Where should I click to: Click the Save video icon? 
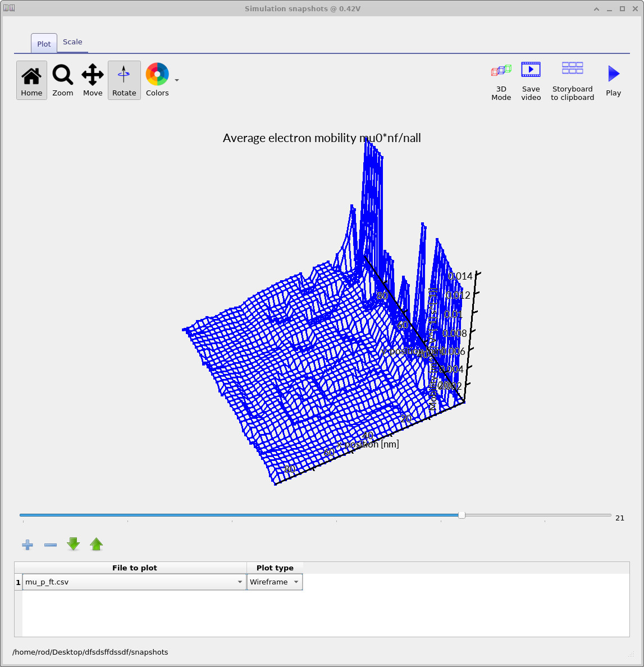click(531, 81)
